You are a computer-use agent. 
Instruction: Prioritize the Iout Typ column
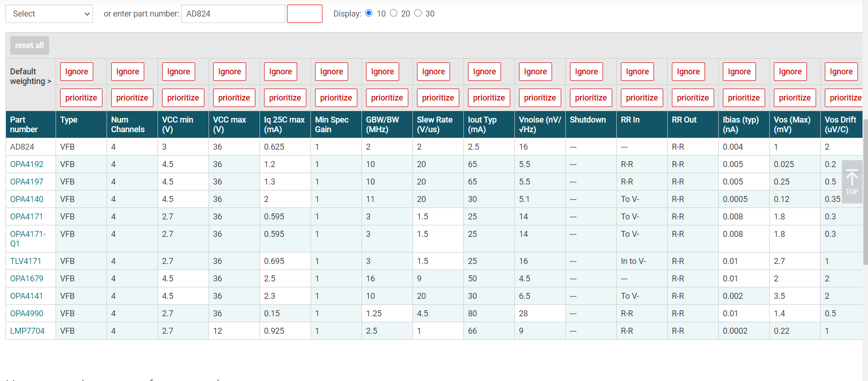(489, 98)
